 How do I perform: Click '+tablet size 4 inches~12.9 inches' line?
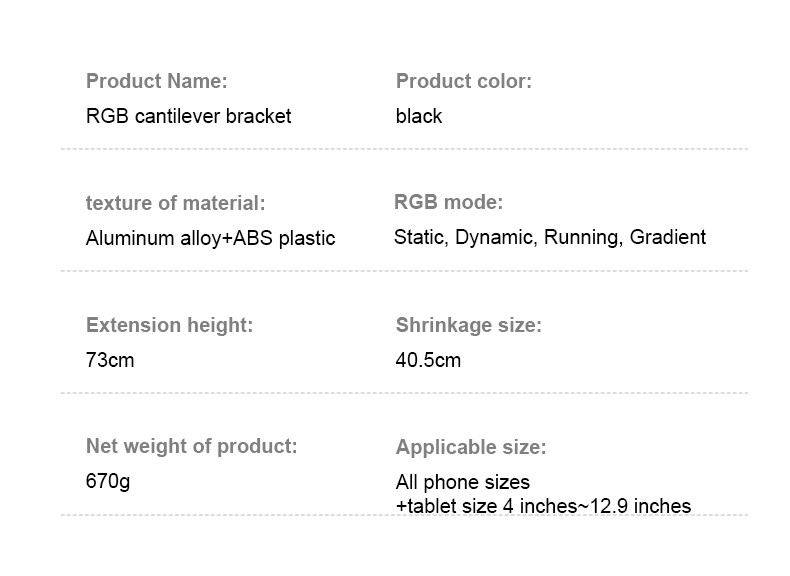click(543, 506)
